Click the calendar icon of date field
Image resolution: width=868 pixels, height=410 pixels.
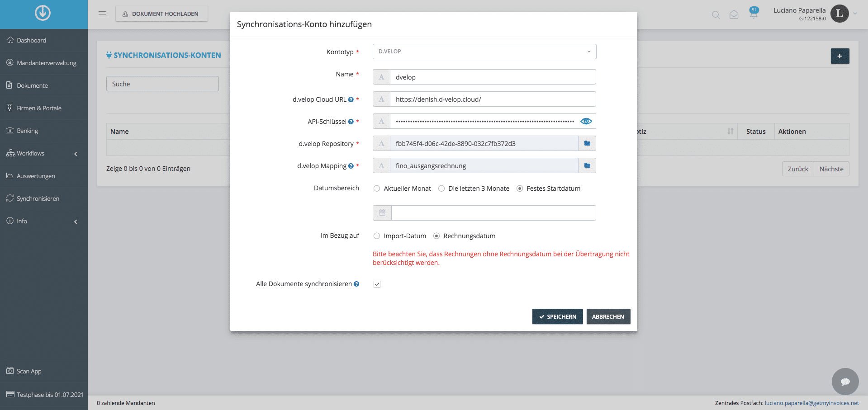[382, 213]
